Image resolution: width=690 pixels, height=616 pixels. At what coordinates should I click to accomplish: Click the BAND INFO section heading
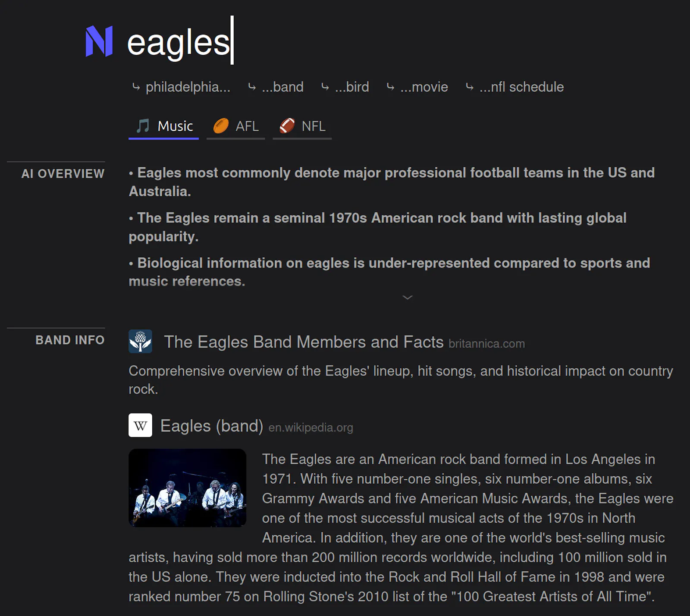tap(70, 340)
